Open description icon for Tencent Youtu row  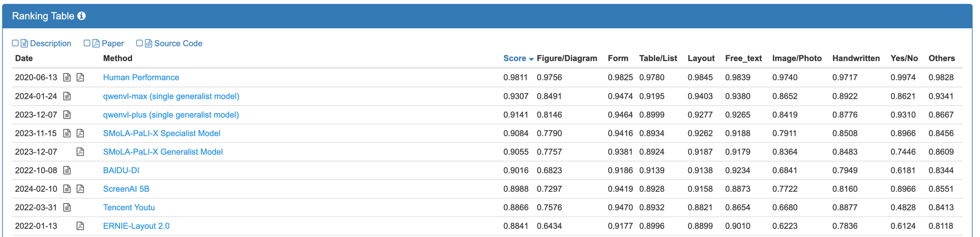pyautogui.click(x=67, y=207)
